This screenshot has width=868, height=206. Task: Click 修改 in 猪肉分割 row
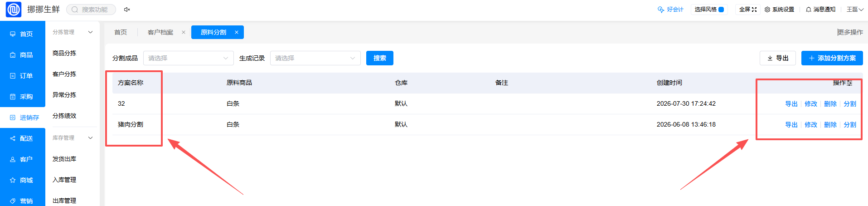[811, 125]
